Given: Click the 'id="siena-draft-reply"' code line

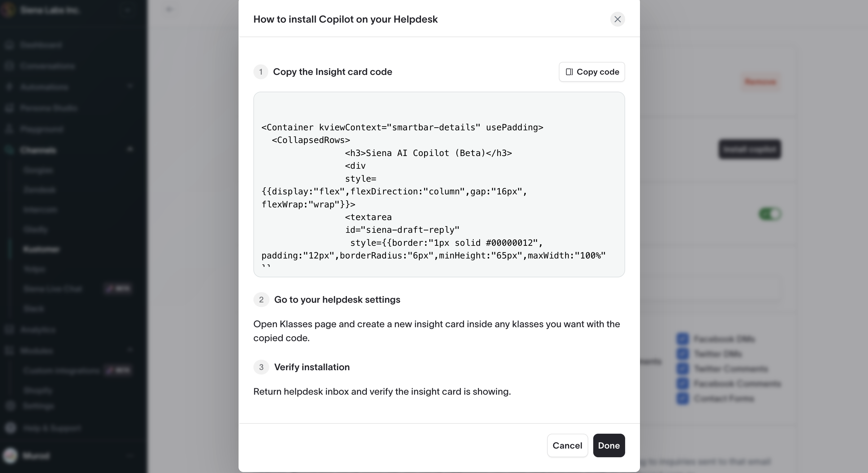Looking at the screenshot, I should 402,230.
